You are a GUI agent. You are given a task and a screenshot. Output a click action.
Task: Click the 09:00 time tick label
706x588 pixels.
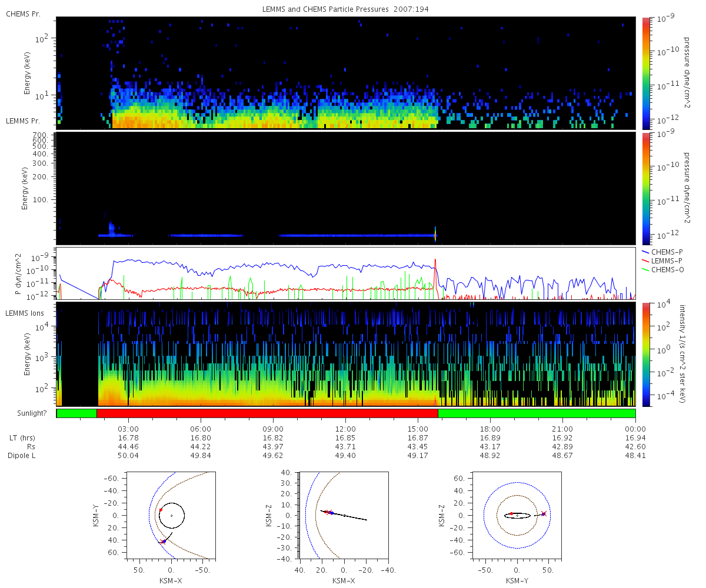coord(273,429)
